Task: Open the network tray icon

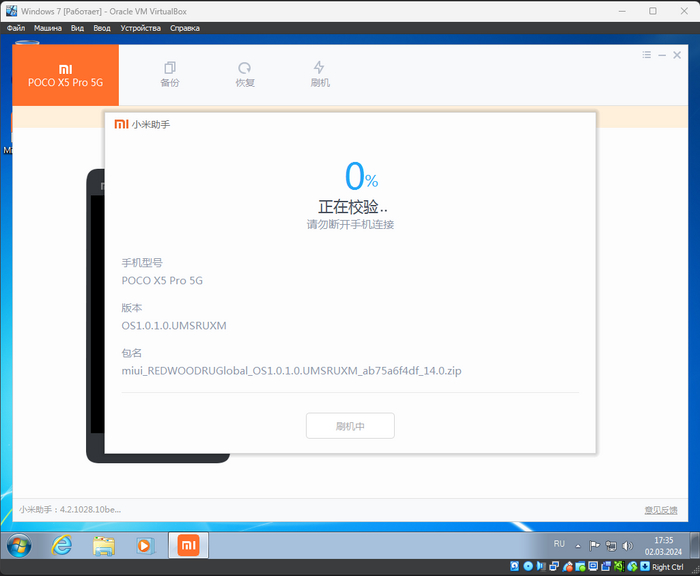Action: click(611, 546)
